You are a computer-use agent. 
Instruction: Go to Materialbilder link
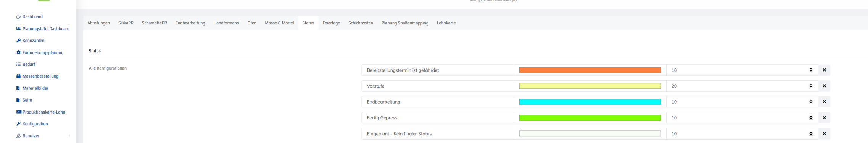(x=35, y=88)
